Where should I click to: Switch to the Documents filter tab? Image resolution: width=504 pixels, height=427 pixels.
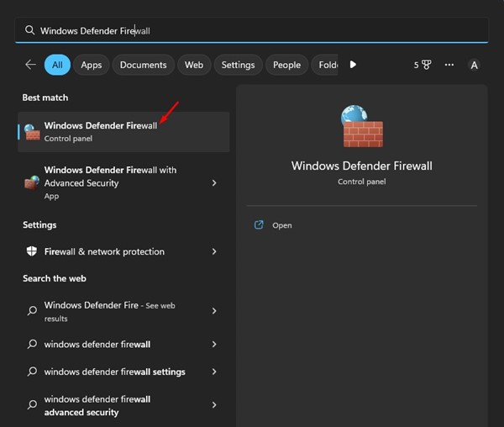click(144, 65)
